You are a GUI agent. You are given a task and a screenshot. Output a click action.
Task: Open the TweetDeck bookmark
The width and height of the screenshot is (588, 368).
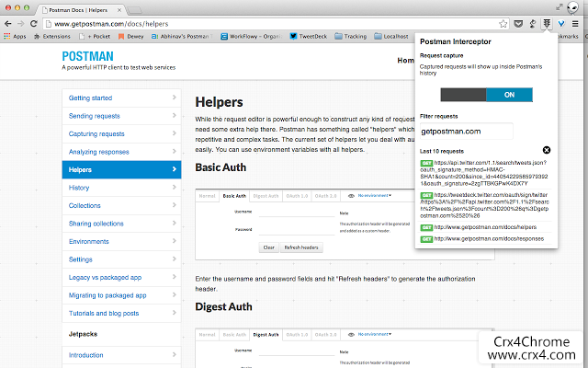pos(309,36)
